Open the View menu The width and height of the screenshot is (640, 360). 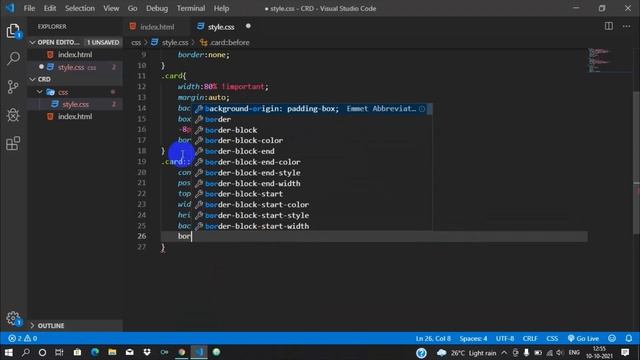pyautogui.click(x=111, y=8)
